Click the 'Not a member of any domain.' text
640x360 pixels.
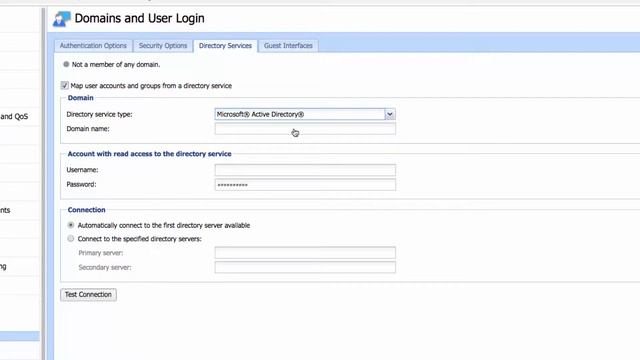tap(116, 64)
